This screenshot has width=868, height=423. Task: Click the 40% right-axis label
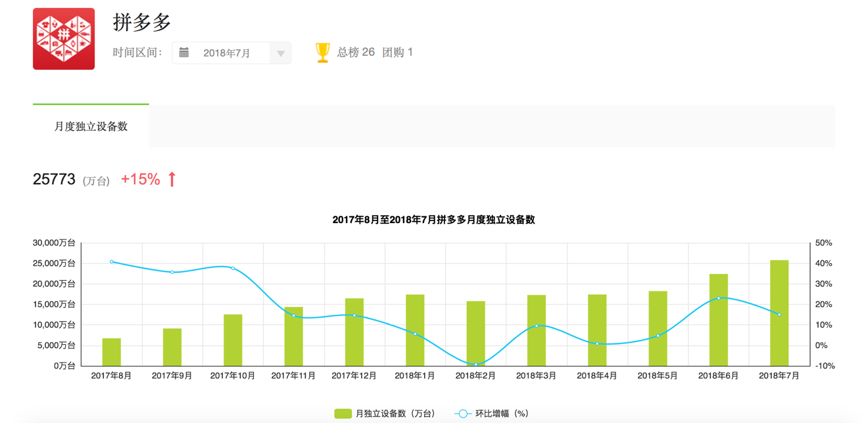[824, 263]
